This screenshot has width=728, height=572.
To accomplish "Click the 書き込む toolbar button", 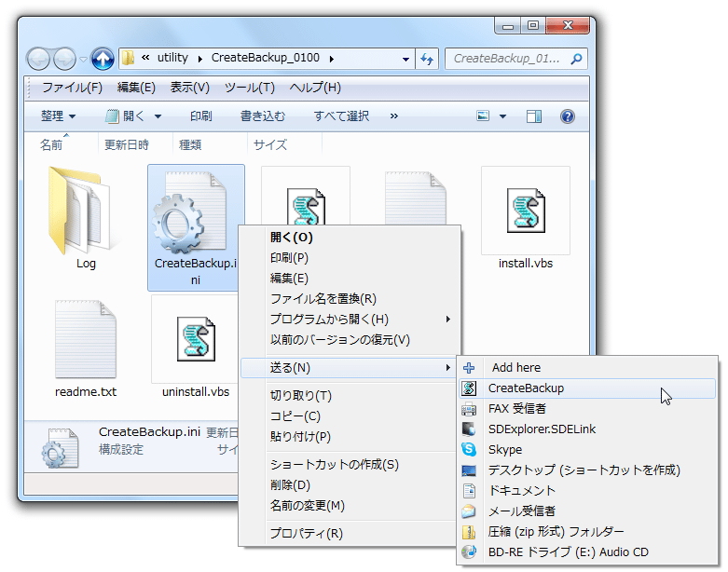I will point(263,116).
